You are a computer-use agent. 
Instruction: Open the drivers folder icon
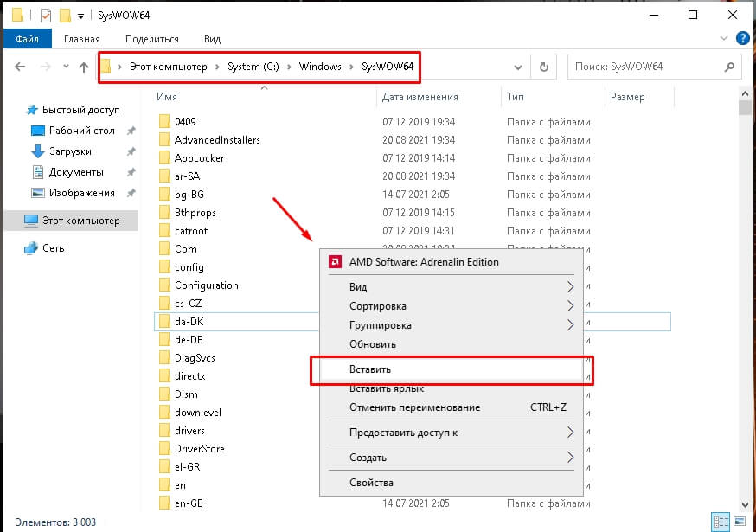(x=166, y=431)
